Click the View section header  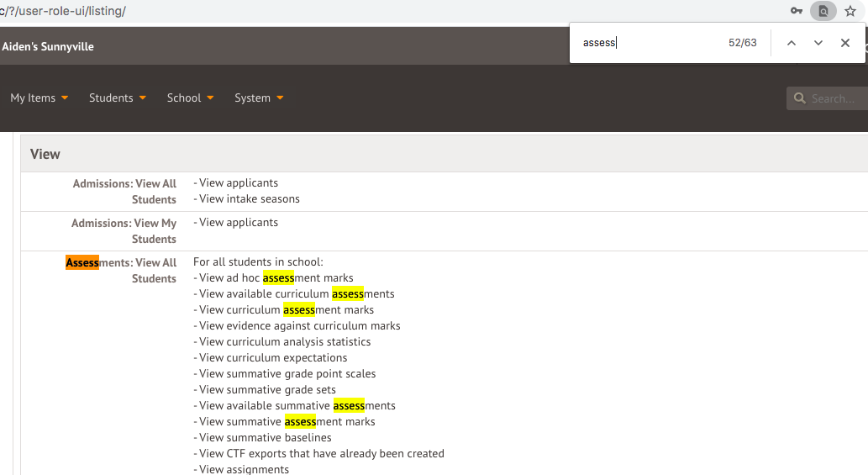(45, 154)
